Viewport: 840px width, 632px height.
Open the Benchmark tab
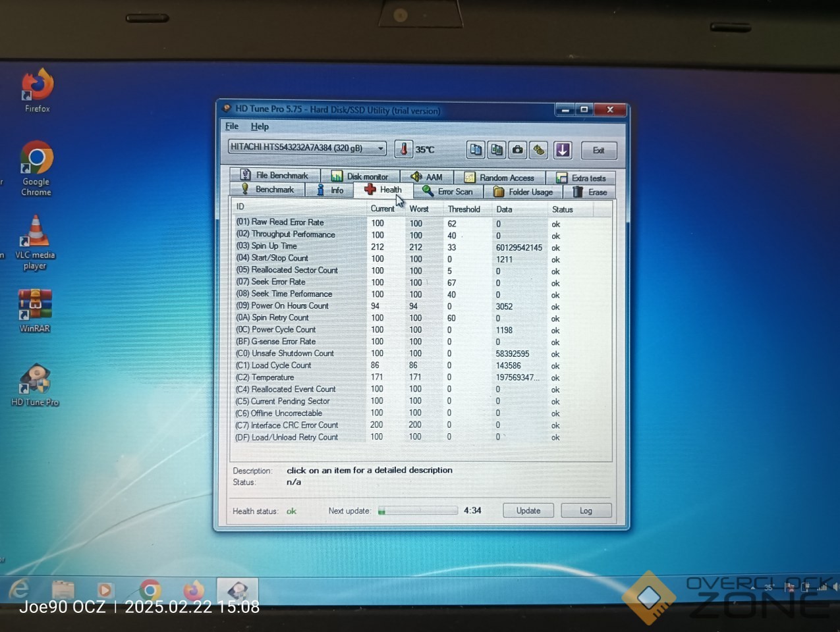click(267, 190)
